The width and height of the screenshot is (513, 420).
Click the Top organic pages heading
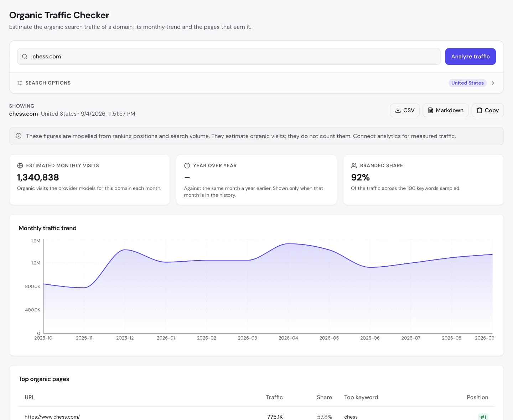tap(44, 379)
